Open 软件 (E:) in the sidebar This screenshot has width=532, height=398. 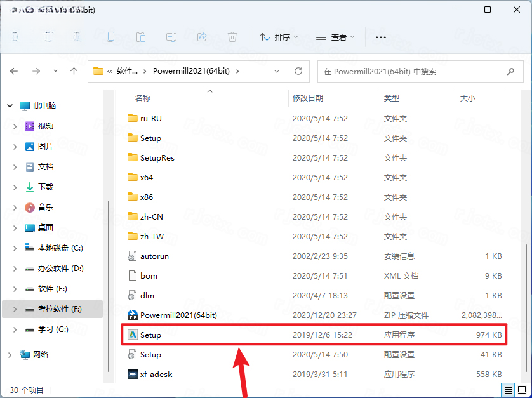(x=52, y=289)
